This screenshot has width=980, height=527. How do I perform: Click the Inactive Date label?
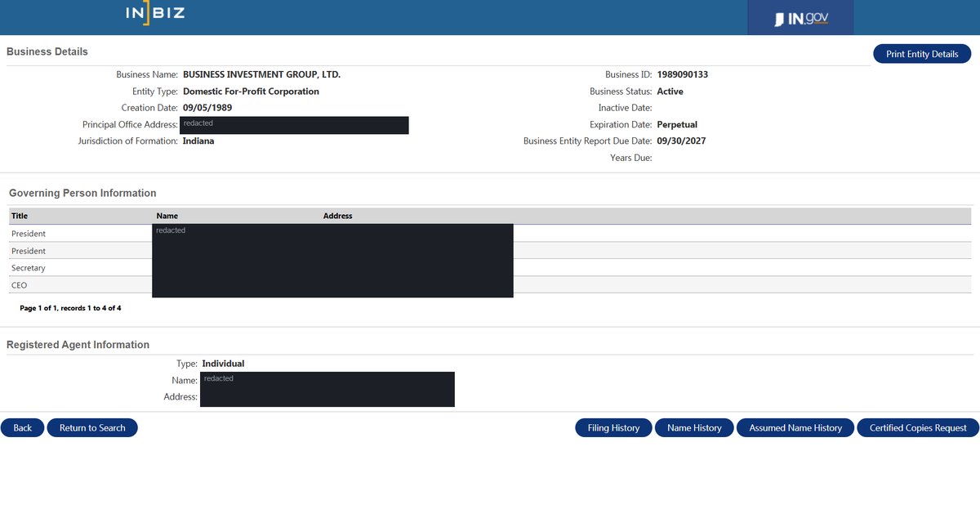pyautogui.click(x=625, y=108)
